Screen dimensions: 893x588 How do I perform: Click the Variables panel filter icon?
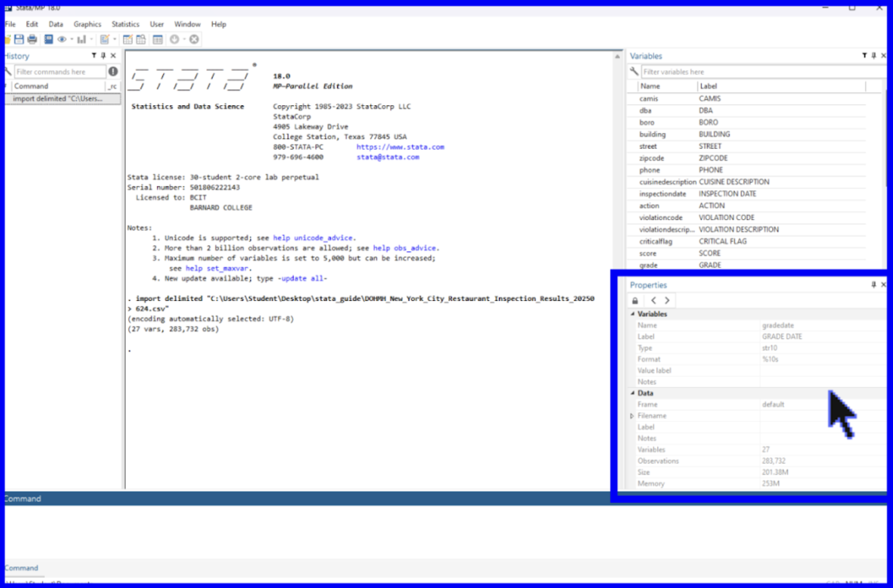click(x=864, y=55)
